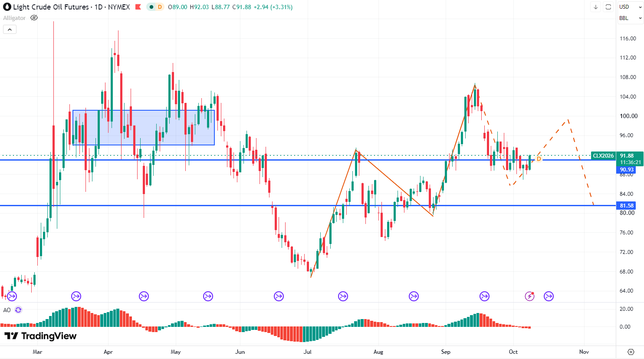Click the O89.00 open value
This screenshot has width=644, height=359.
click(x=178, y=7)
